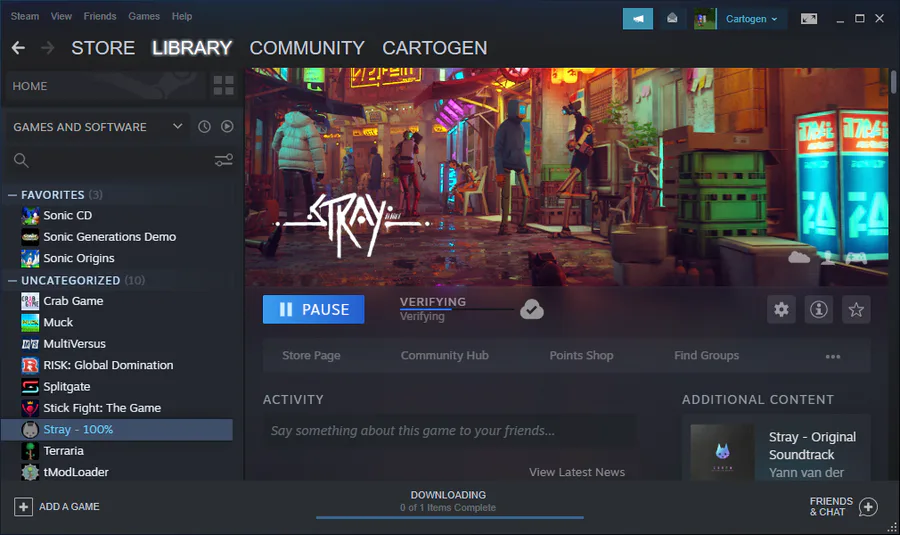Image resolution: width=900 pixels, height=535 pixels.
Task: Open the View menu
Action: point(61,17)
